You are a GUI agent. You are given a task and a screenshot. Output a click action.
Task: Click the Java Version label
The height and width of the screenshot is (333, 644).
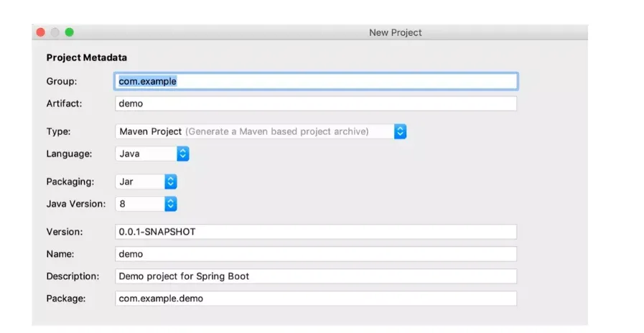[x=75, y=204]
